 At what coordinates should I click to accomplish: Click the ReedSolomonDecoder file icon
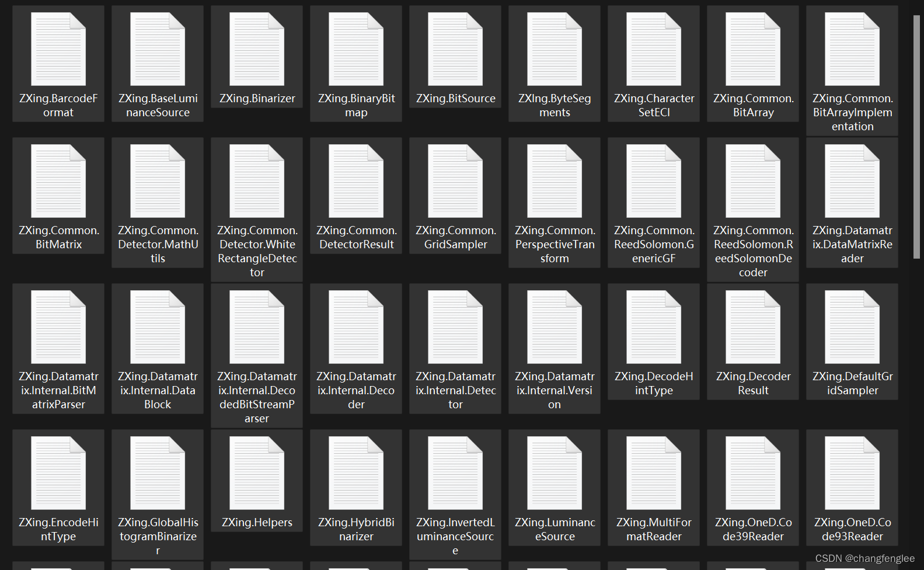[x=753, y=181]
